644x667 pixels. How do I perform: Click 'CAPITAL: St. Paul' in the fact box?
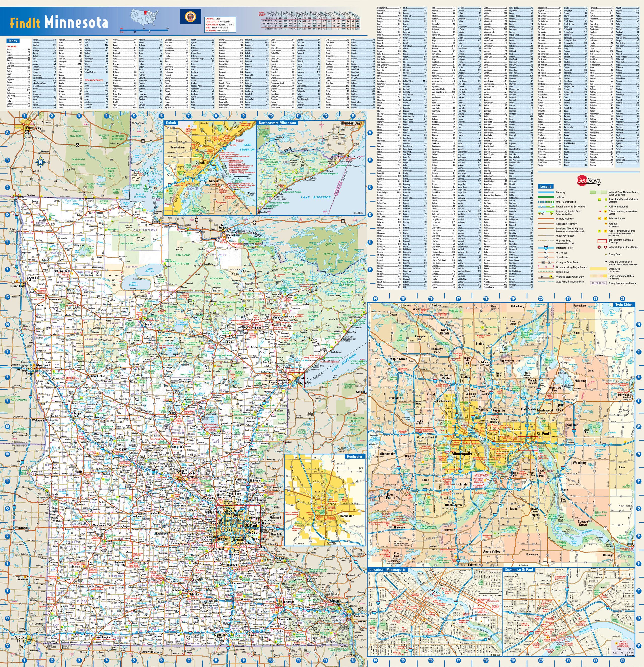(x=213, y=19)
